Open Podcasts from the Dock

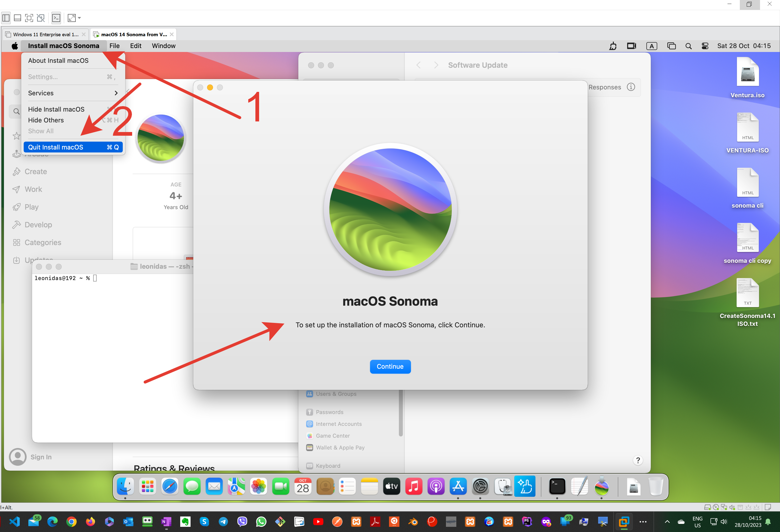(436, 486)
